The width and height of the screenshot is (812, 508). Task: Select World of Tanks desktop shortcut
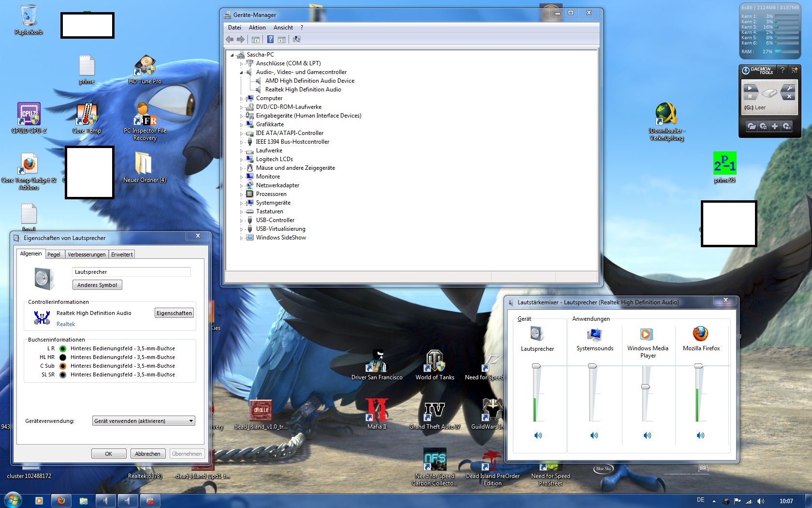coord(435,365)
